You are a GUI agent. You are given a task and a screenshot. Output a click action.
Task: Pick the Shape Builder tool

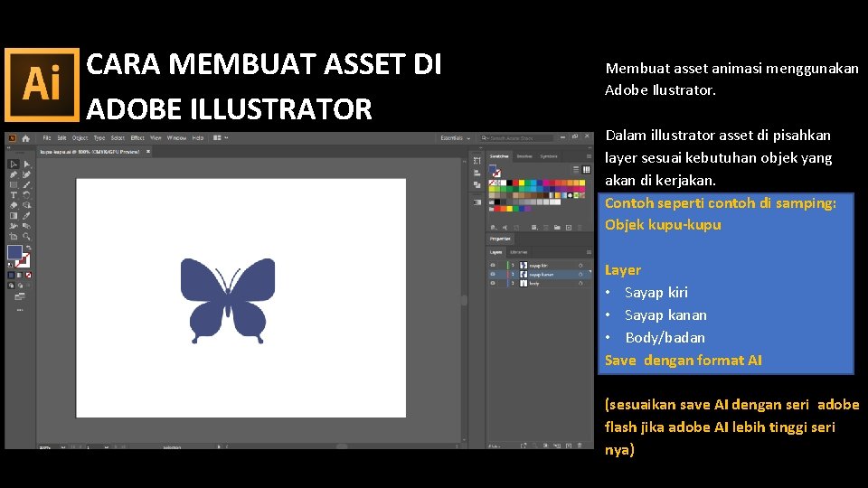[x=26, y=205]
